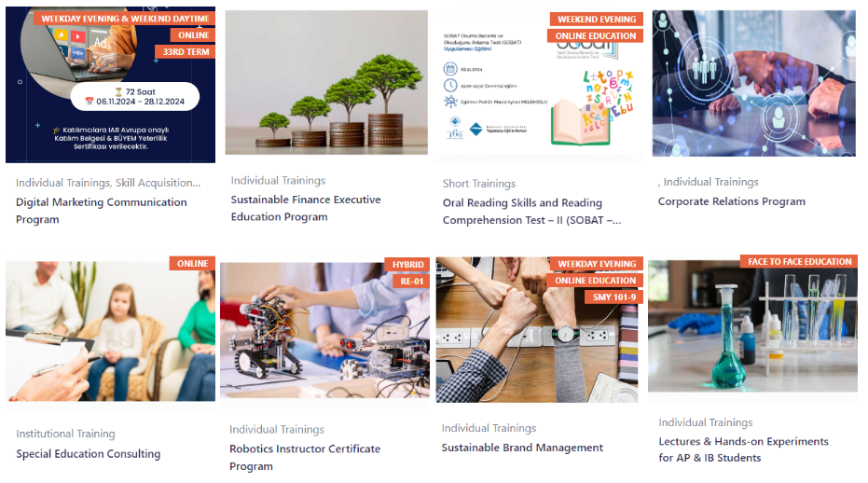Screen dimensions: 868x483
Task: Open the Corporate Relations Program title
Action: [731, 201]
